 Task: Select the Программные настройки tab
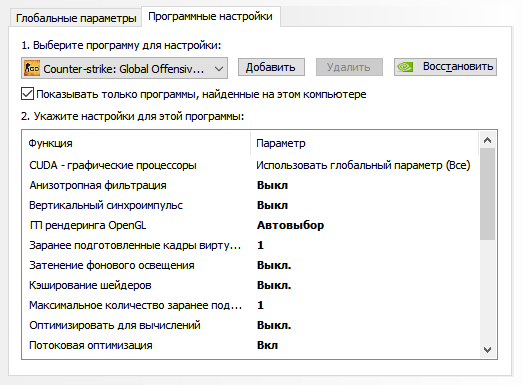point(210,16)
